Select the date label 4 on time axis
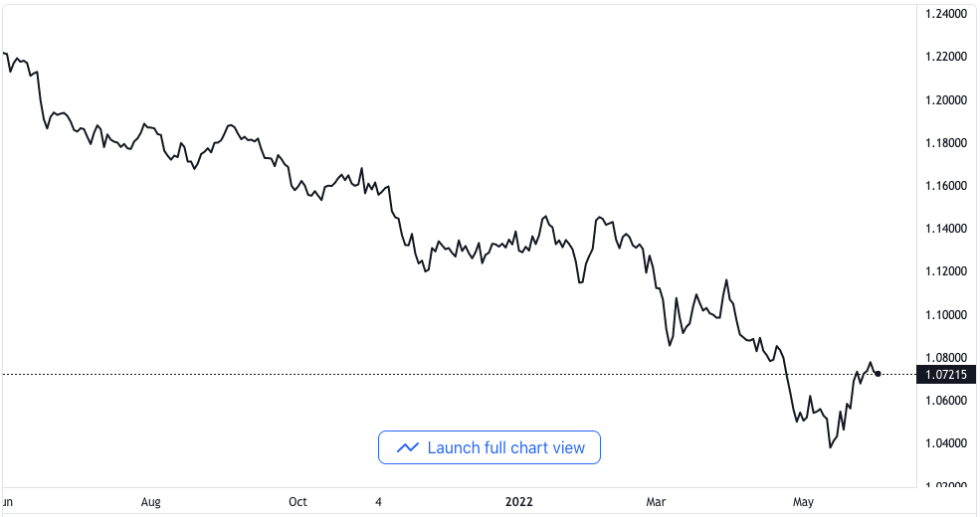This screenshot has width=980, height=517. (378, 502)
